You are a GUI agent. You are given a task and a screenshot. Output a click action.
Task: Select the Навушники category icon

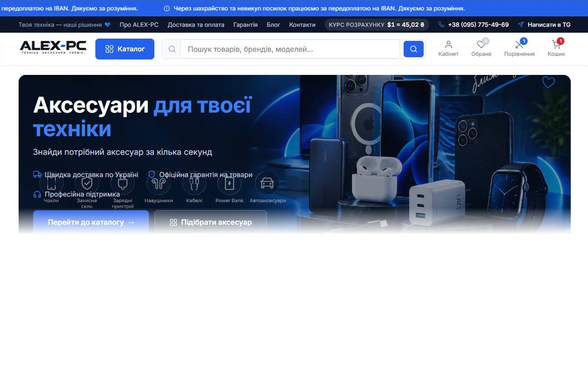pyautogui.click(x=158, y=183)
